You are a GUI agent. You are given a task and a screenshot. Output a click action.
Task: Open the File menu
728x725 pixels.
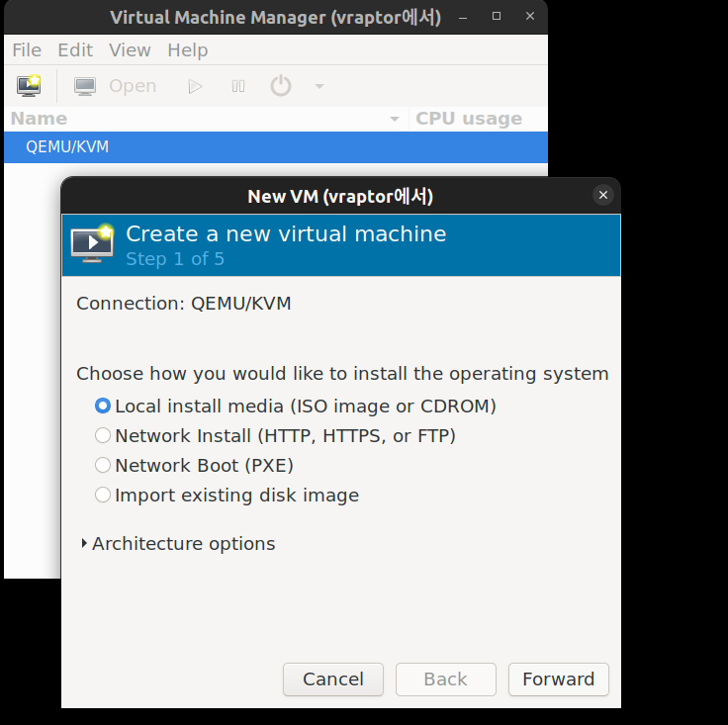[27, 50]
